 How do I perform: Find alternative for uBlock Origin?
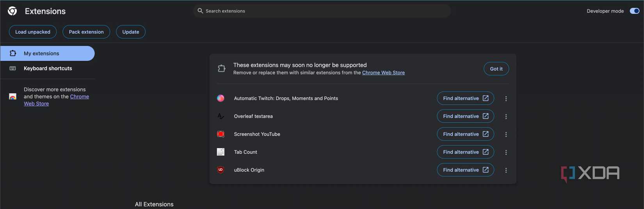click(x=465, y=170)
